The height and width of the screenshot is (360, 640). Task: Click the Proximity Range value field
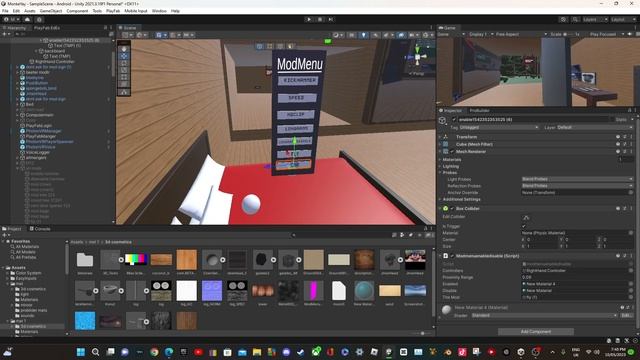[577, 277]
